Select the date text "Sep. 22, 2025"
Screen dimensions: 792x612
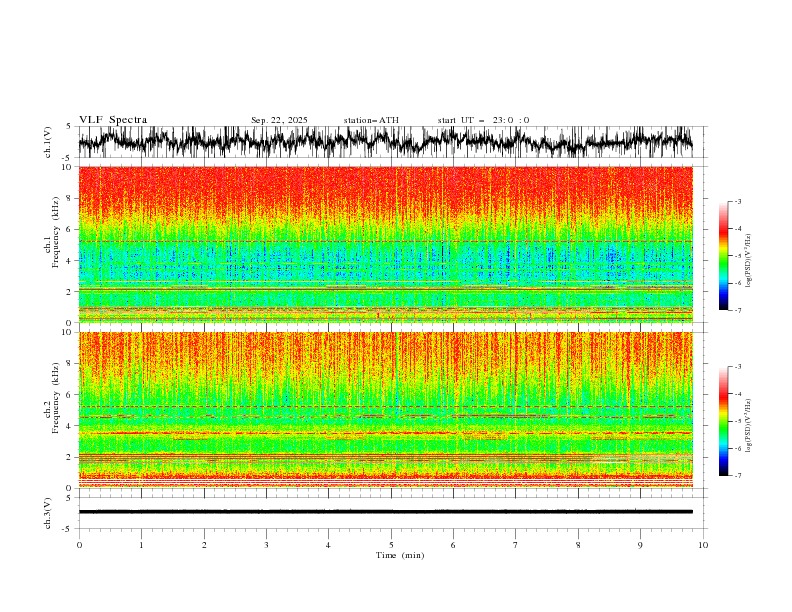click(279, 120)
